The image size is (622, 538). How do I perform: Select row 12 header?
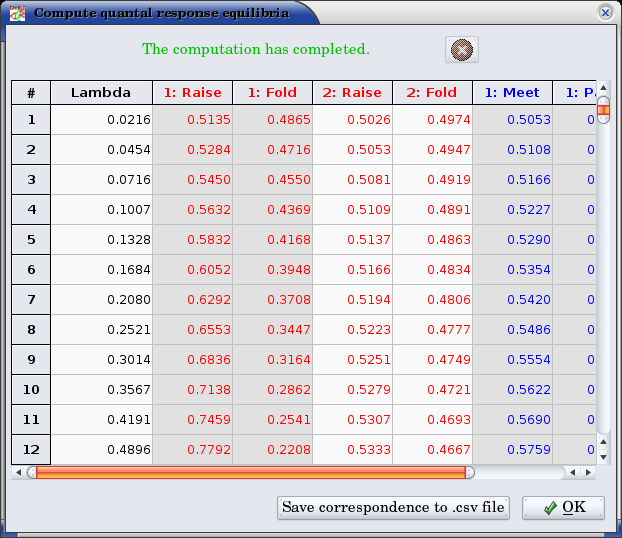31,450
